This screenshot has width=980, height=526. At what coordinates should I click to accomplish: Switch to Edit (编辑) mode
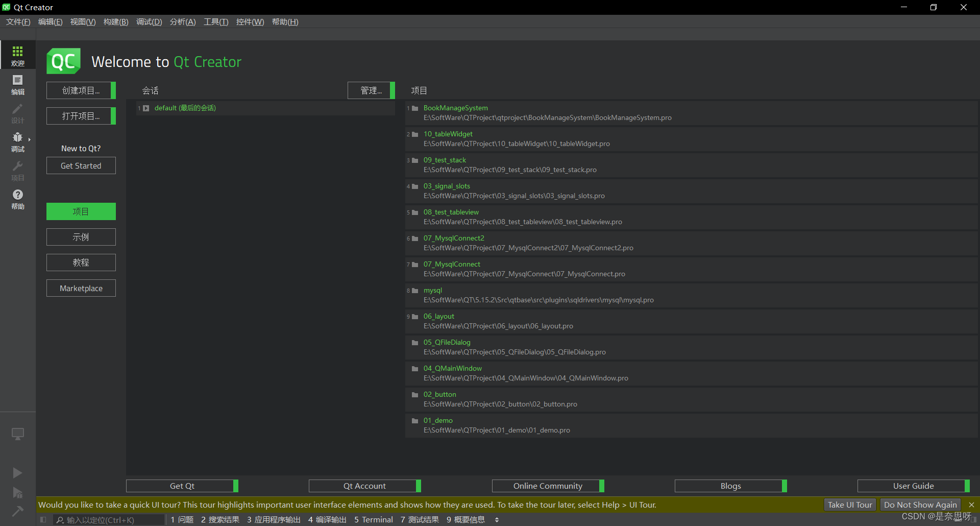(x=18, y=84)
